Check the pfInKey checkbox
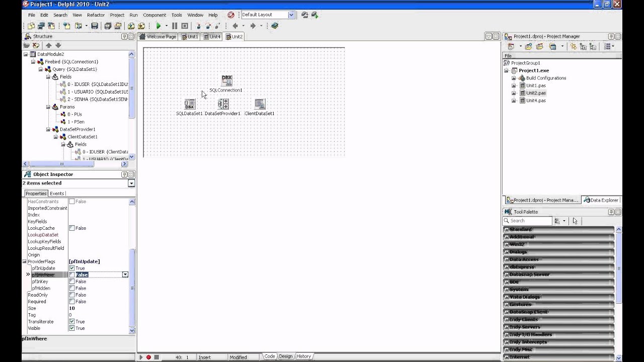Image resolution: width=644 pixels, height=362 pixels. (x=71, y=282)
